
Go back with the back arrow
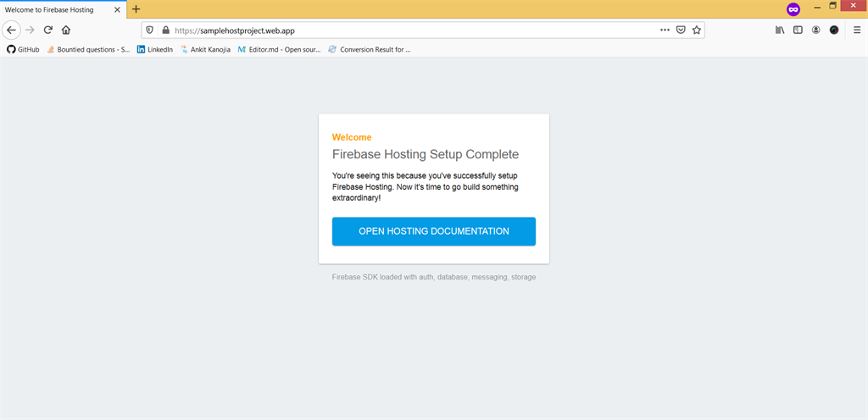click(x=11, y=30)
